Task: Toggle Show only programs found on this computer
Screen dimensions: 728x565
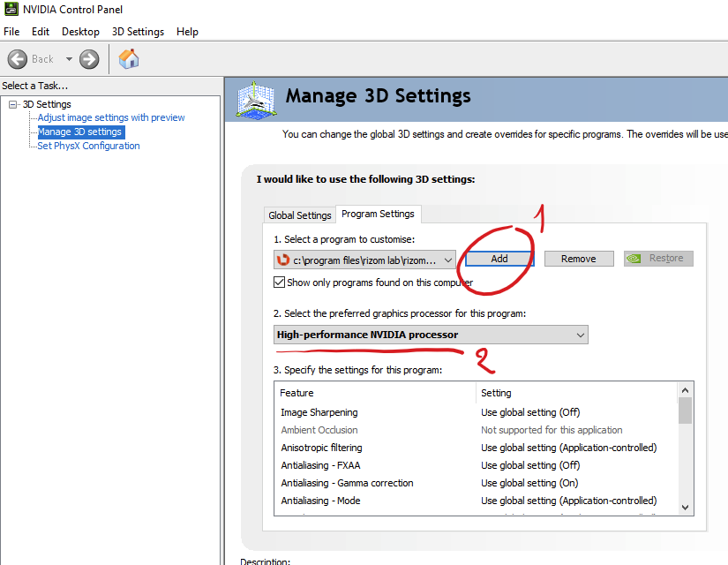Action: coord(279,282)
